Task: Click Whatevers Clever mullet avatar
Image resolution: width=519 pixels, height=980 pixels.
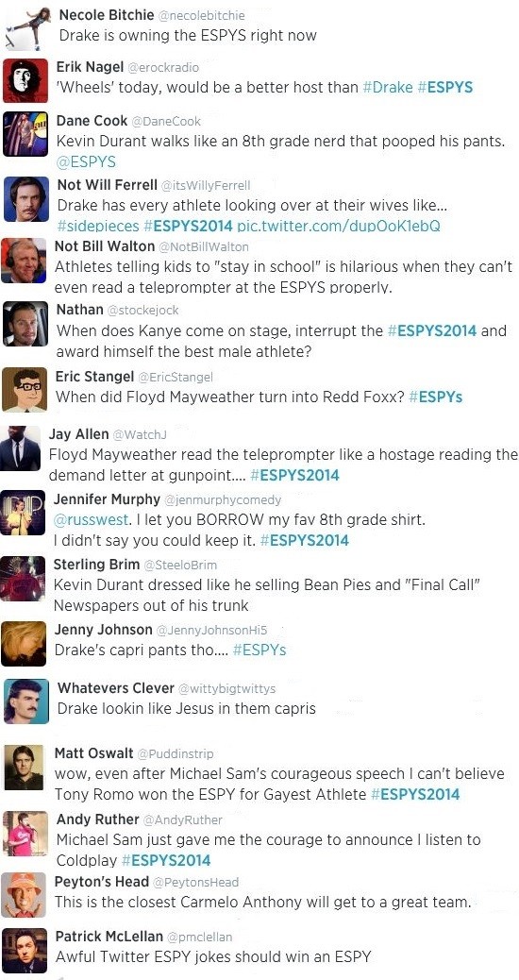Action: [26, 701]
